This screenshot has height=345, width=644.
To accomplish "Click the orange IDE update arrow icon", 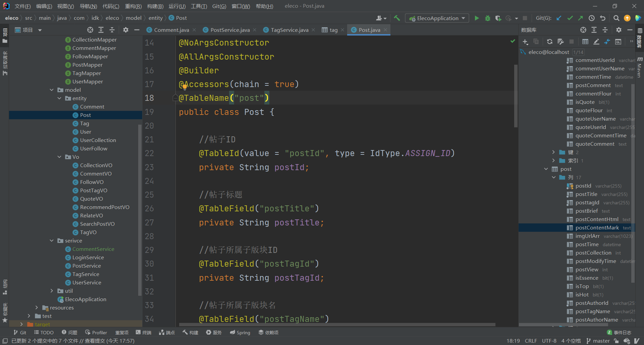I will click(627, 18).
